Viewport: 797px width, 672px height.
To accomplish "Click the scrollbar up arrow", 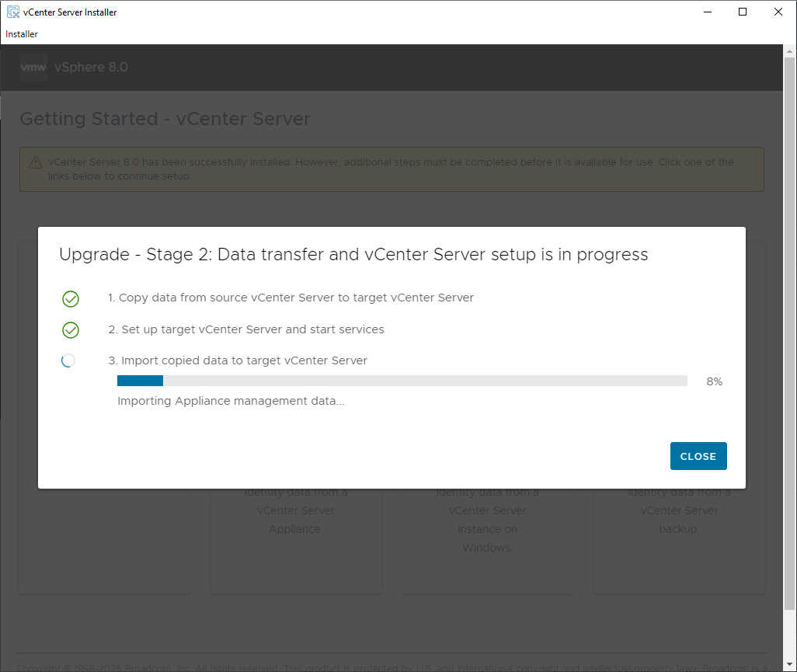I will [790, 51].
